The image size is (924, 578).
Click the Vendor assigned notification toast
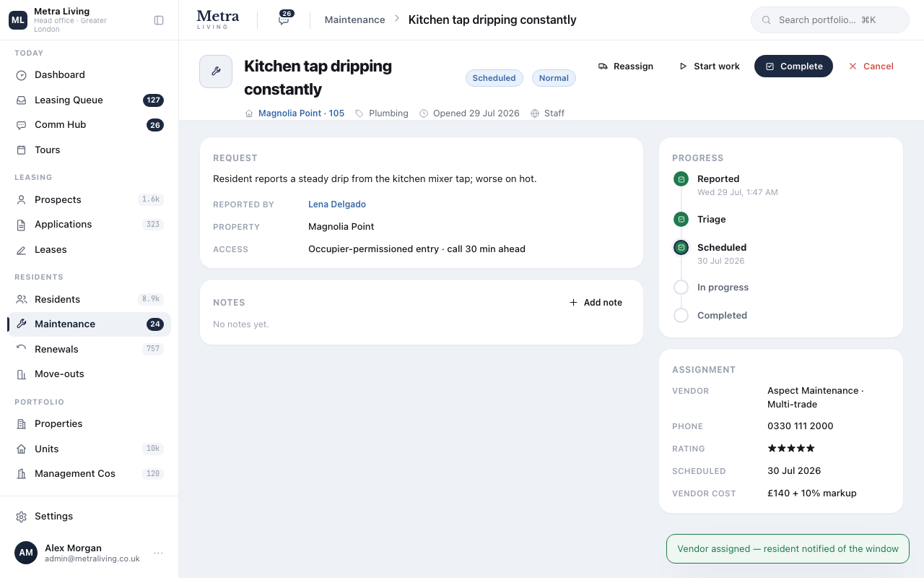788,549
